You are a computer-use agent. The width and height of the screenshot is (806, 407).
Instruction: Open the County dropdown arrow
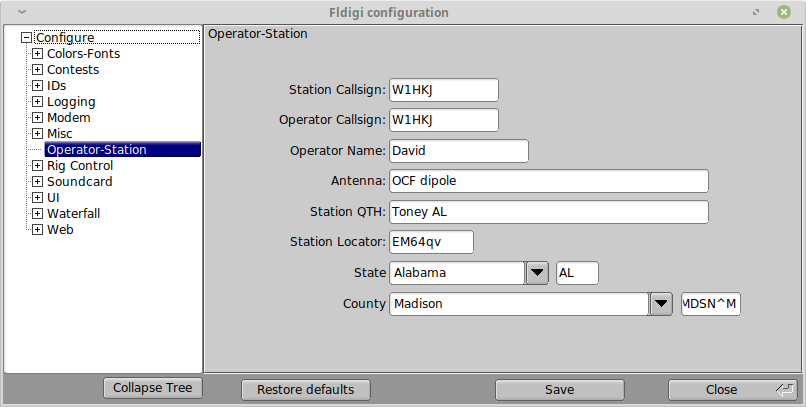pos(661,304)
